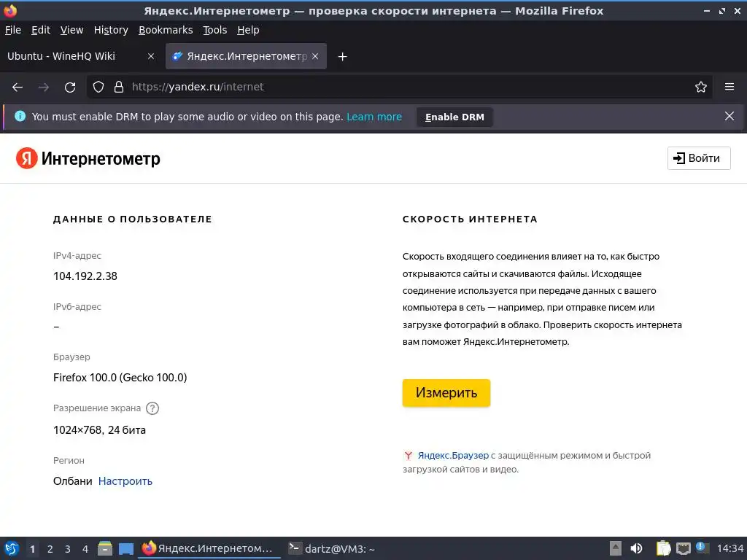Screen dimensions: 747x560
Task: Open the clipboard manager tray icon
Action: (663, 548)
